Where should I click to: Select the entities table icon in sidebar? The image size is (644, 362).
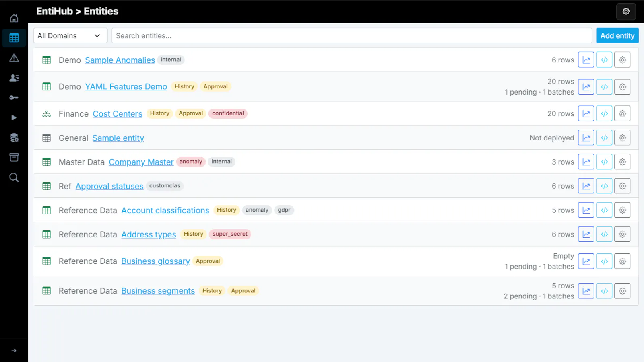(14, 38)
